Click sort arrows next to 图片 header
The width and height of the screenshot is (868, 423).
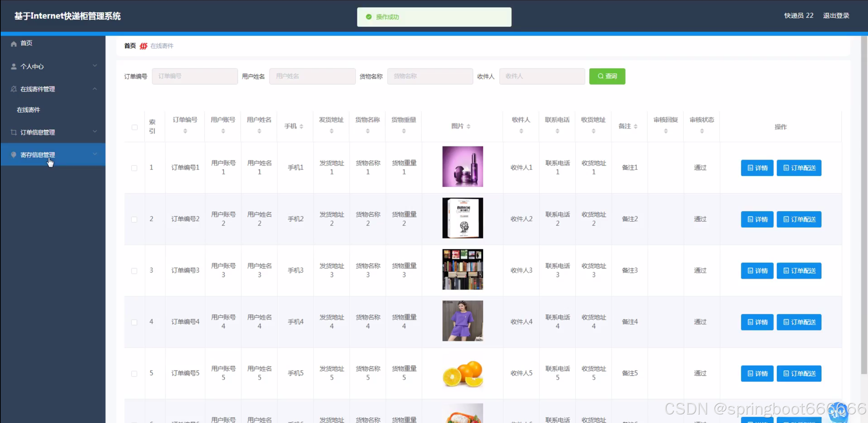(x=468, y=126)
